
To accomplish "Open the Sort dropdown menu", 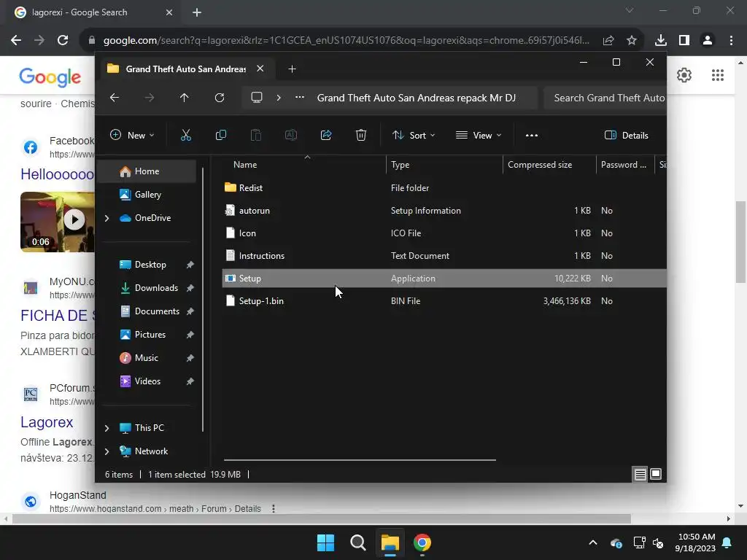I will 414,135.
